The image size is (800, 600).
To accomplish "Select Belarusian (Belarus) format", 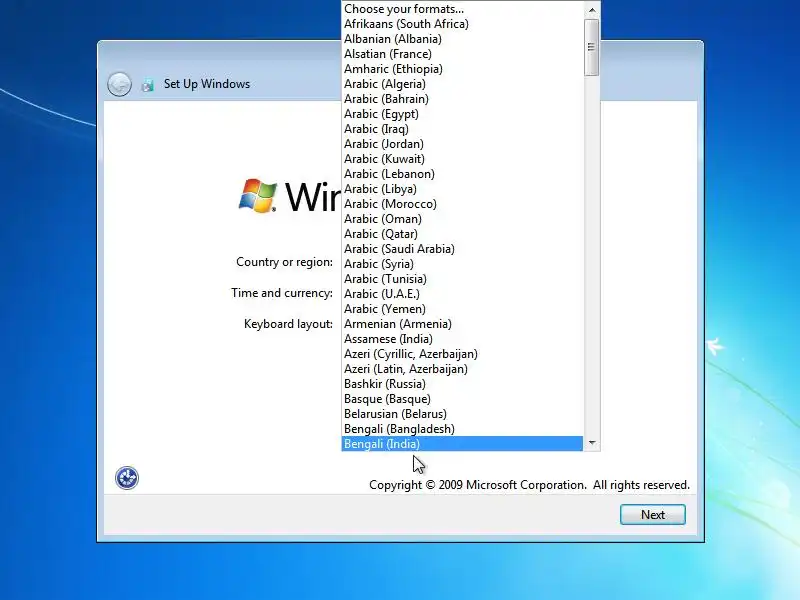I will tap(462, 414).
